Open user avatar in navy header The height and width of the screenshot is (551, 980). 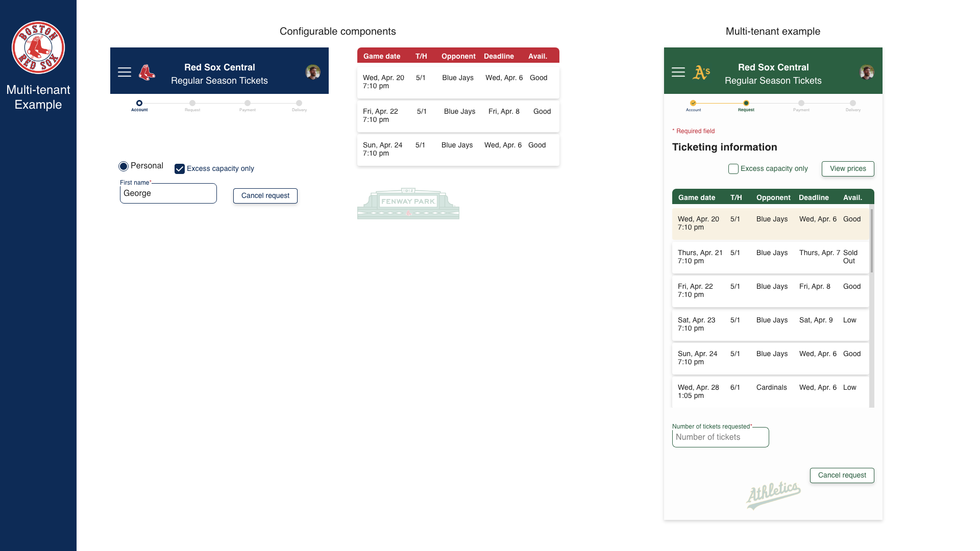(x=313, y=72)
